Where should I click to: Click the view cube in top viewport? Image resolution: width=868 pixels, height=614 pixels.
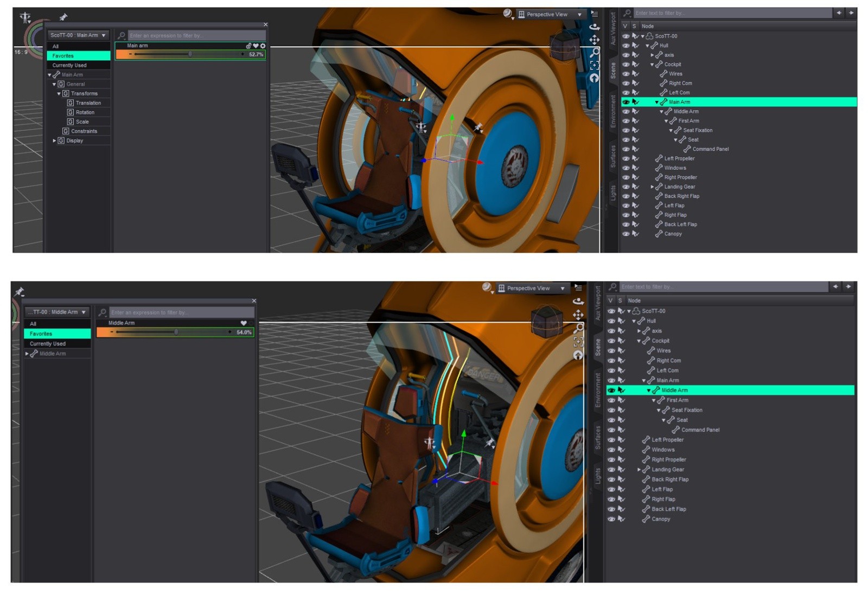tap(565, 47)
